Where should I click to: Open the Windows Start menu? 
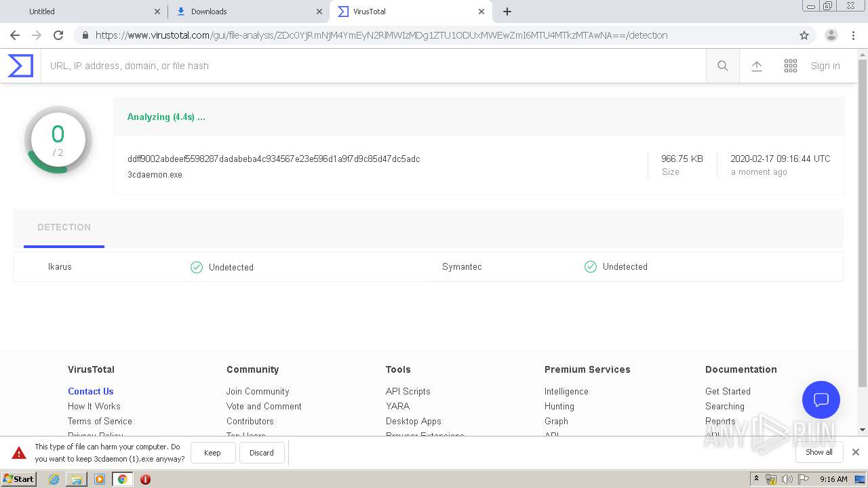coord(19,479)
